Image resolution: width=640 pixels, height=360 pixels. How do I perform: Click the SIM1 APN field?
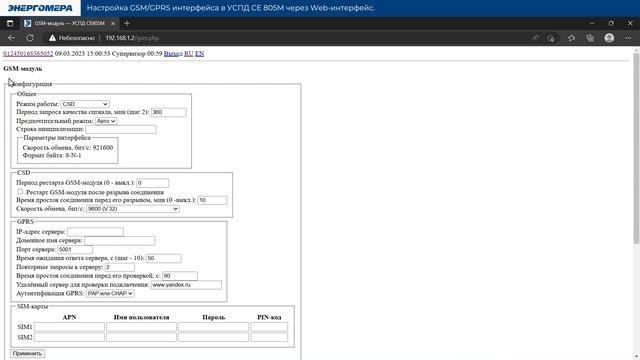[69, 327]
